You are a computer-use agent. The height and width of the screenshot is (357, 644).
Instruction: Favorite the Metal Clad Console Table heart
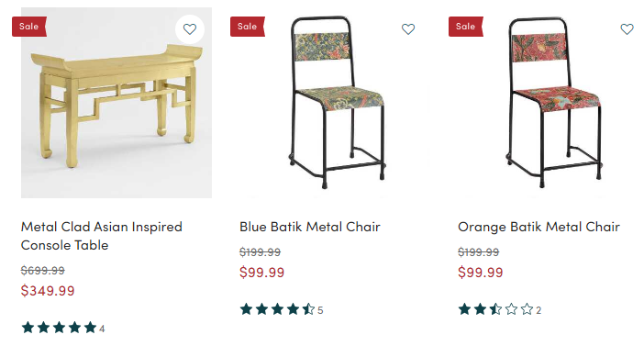(190, 29)
